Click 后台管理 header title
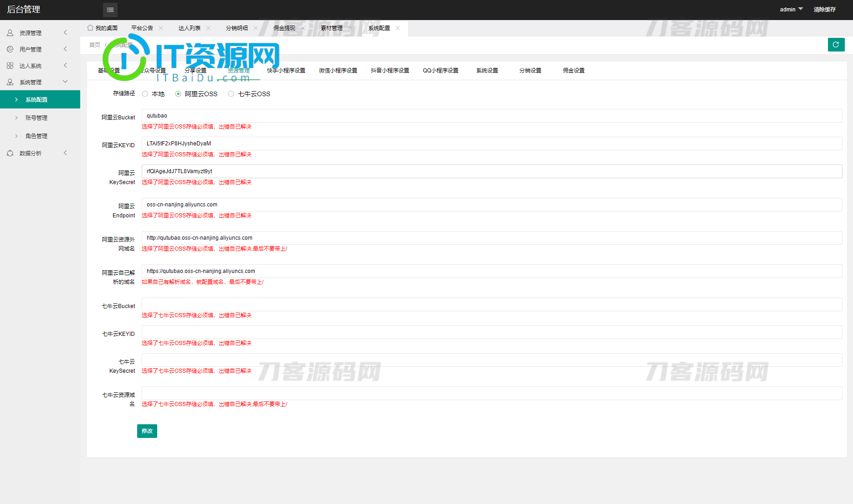Viewport: 853px width, 504px height. click(x=24, y=10)
